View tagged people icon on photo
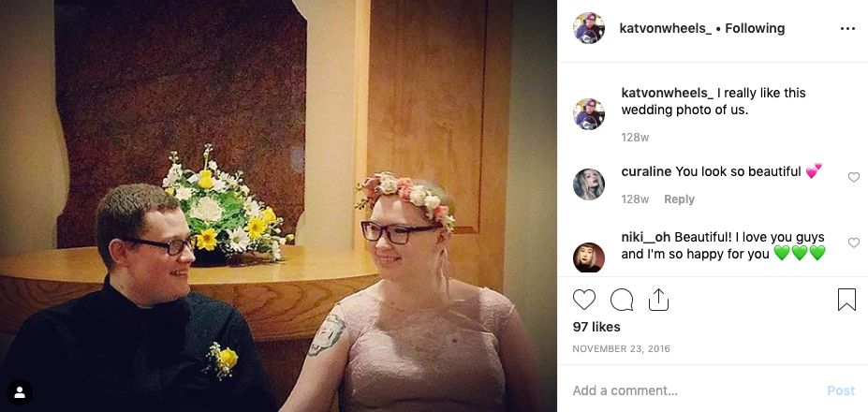 pos(20,392)
